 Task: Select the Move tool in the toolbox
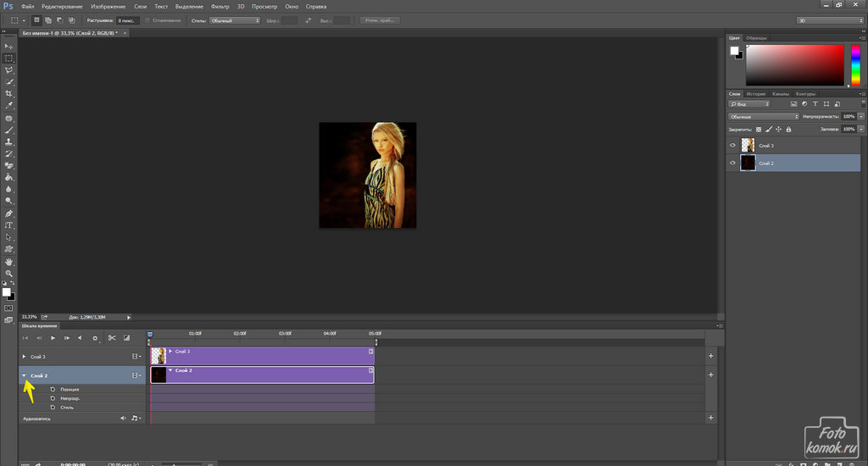pyautogui.click(x=8, y=47)
